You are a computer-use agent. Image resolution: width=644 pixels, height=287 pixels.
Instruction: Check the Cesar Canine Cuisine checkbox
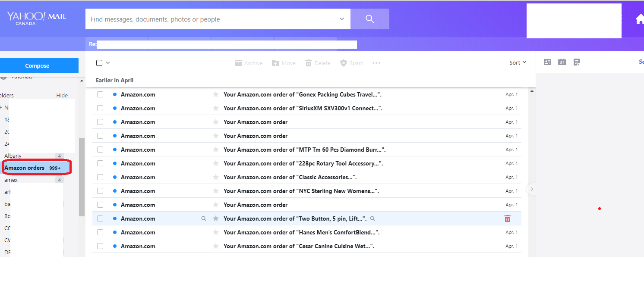point(100,246)
